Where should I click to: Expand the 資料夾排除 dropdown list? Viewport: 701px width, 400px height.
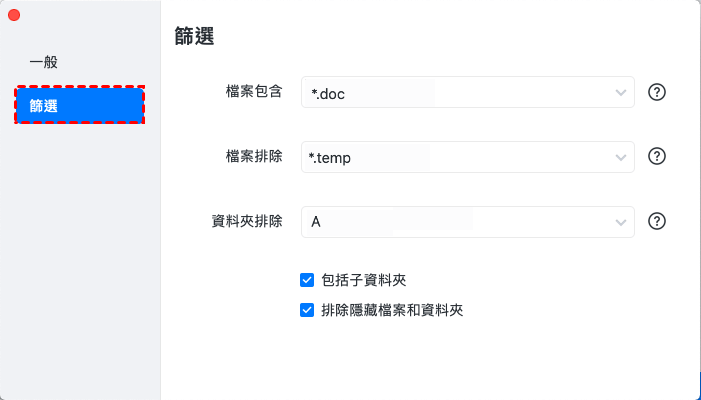tap(620, 222)
